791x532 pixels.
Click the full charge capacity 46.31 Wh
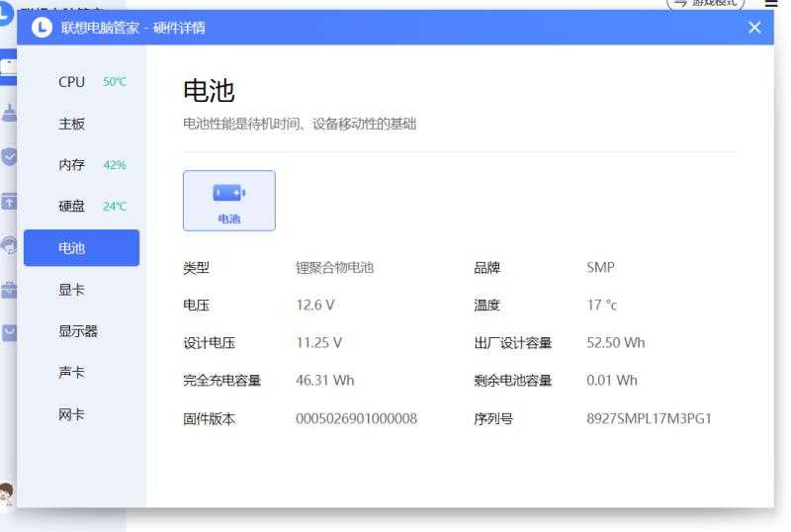pyautogui.click(x=325, y=380)
